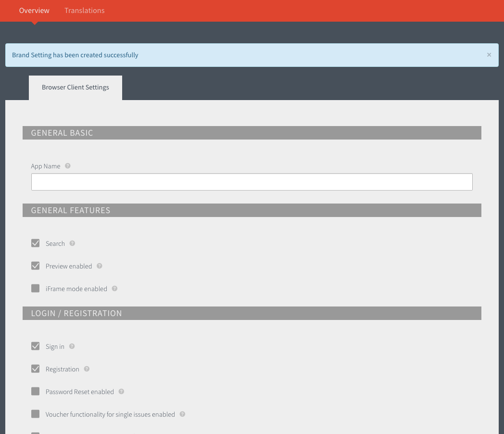Viewport: 504px width, 434px height.
Task: Show help for Registration option
Action: point(87,369)
